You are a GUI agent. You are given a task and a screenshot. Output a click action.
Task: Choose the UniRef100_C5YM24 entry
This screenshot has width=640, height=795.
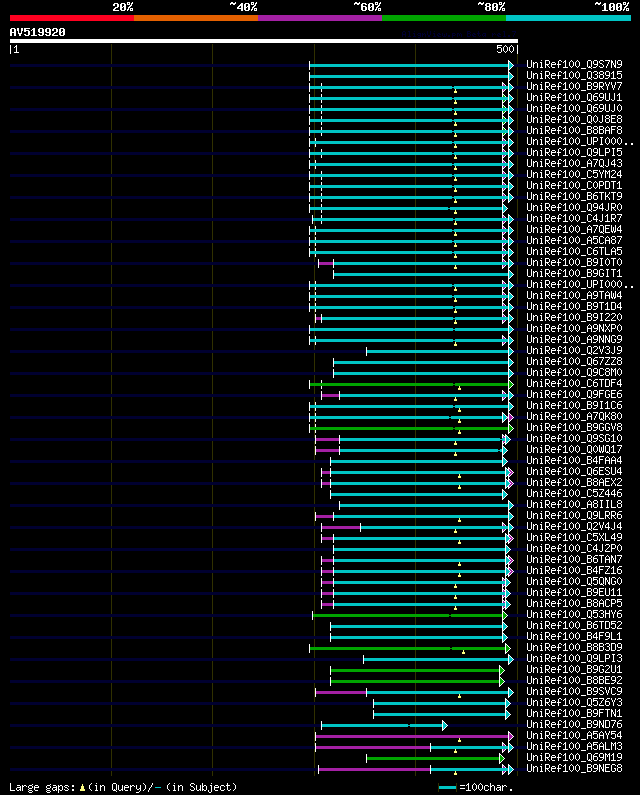[x=574, y=174]
